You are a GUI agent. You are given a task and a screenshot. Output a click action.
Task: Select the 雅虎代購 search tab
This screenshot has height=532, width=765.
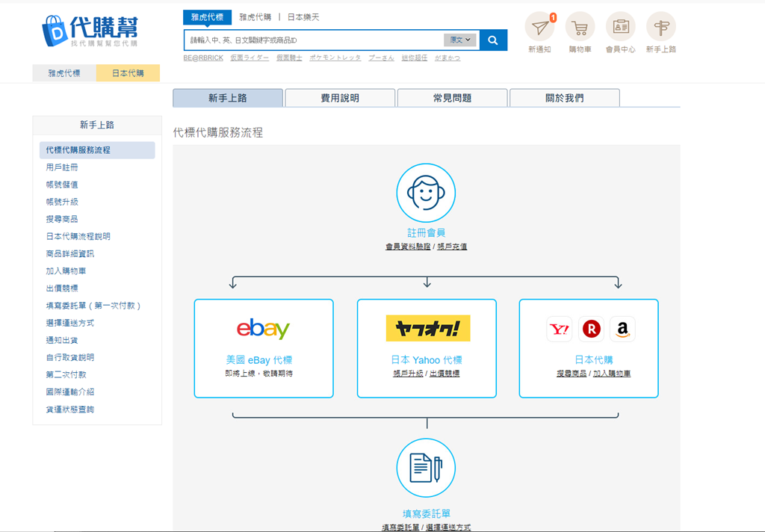click(x=255, y=17)
